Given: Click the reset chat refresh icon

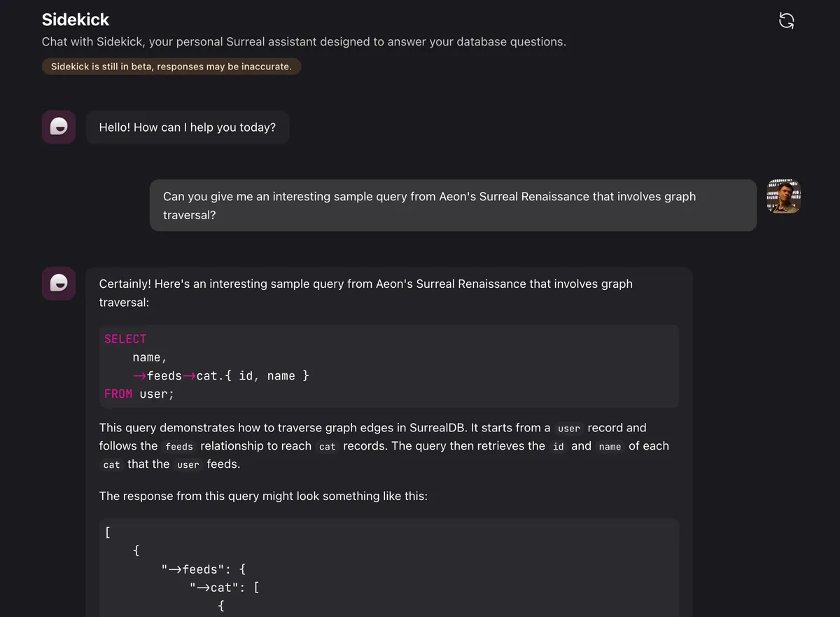Looking at the screenshot, I should (787, 20).
